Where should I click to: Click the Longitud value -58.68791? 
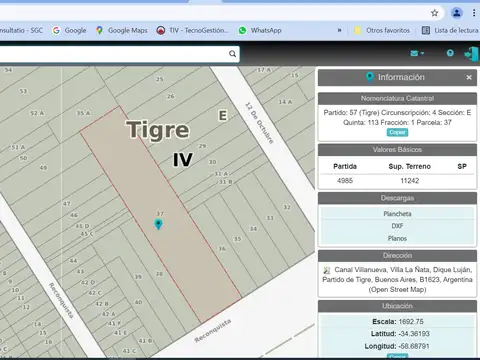pos(414,346)
